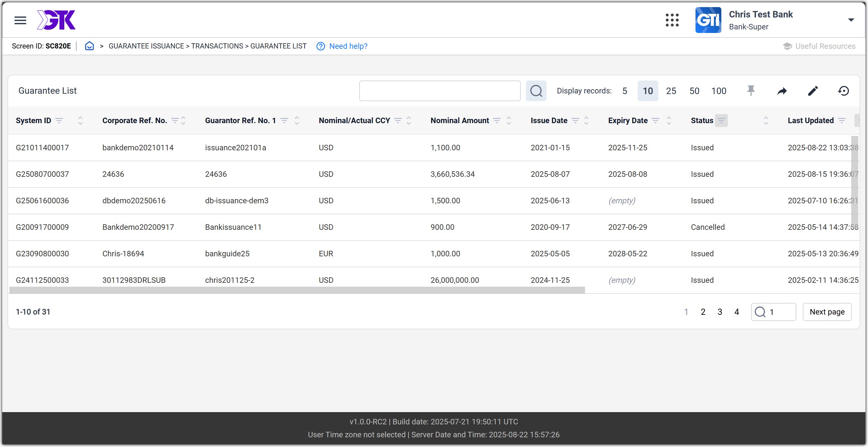The image size is (868, 447).
Task: Open Issue Date column filter
Action: pyautogui.click(x=575, y=121)
